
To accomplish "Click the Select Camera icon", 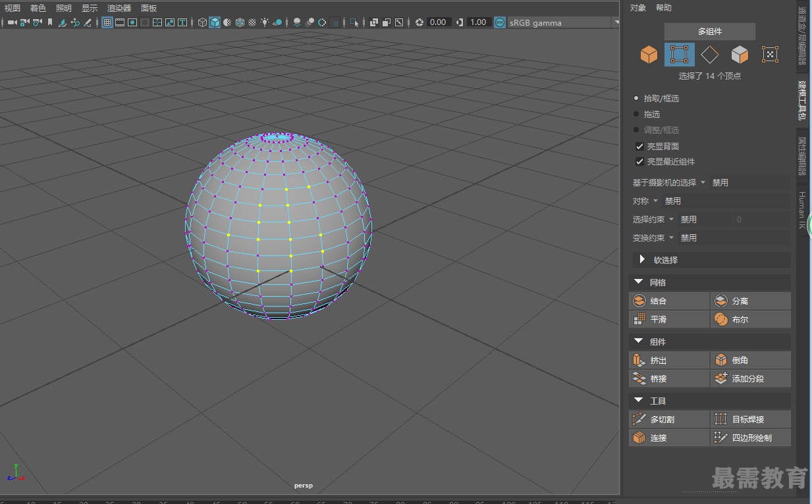I will [x=13, y=22].
